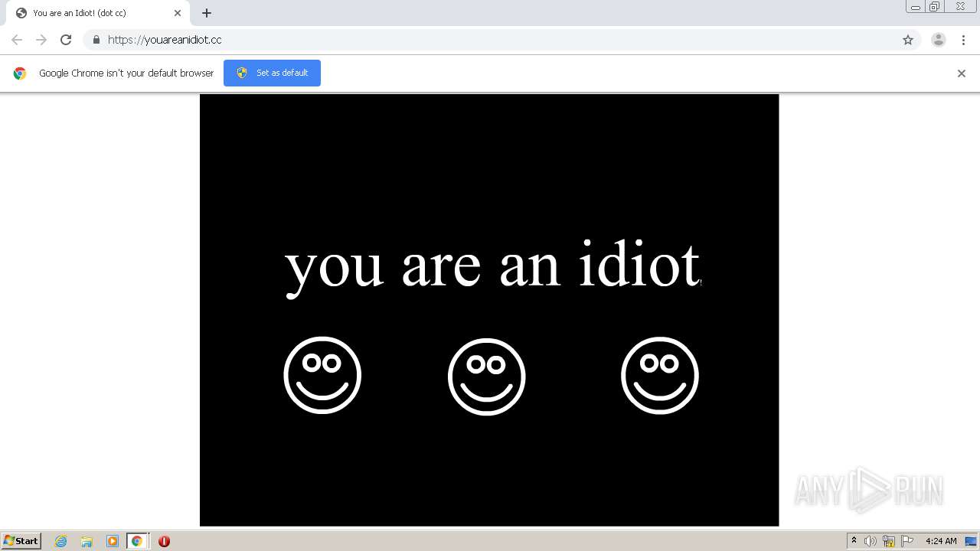Open the network tray icon
This screenshot has height=551, width=980.
[889, 541]
